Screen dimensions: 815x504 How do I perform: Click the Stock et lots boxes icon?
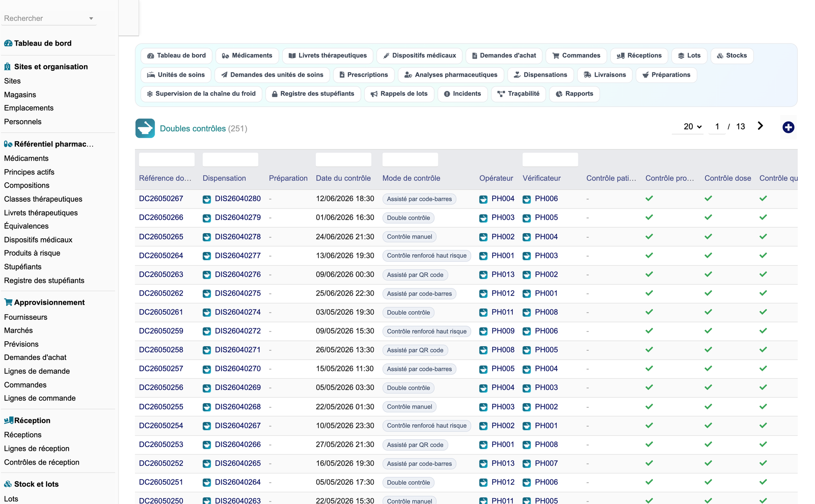[x=8, y=484]
